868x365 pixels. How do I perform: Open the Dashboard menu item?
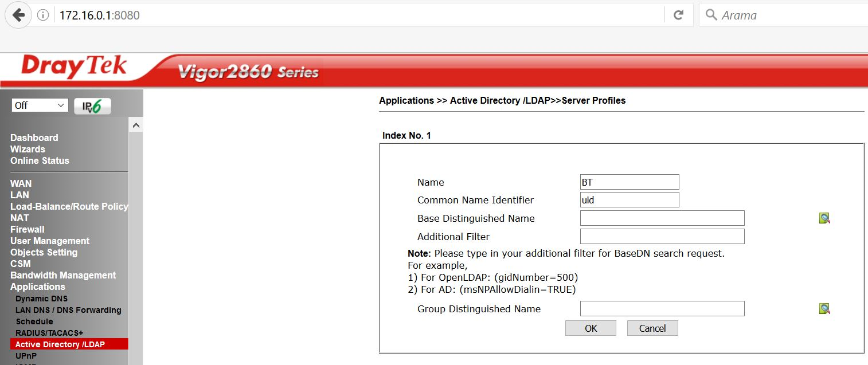(34, 138)
